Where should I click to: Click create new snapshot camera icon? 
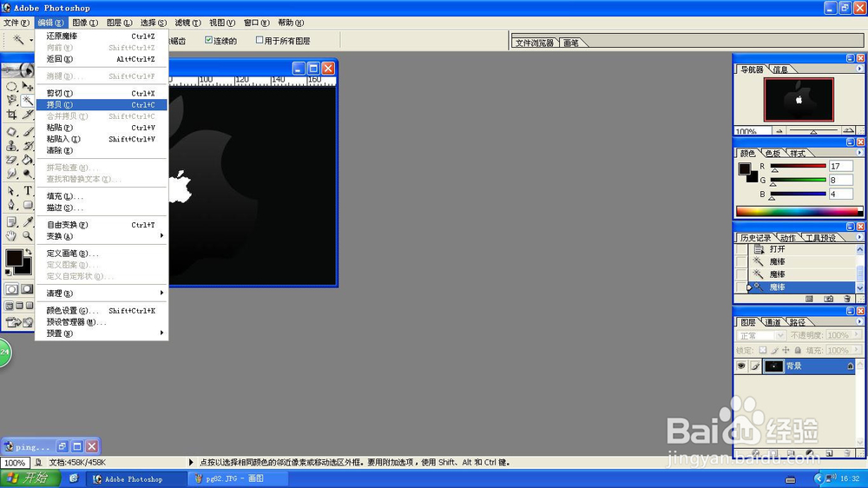click(828, 299)
